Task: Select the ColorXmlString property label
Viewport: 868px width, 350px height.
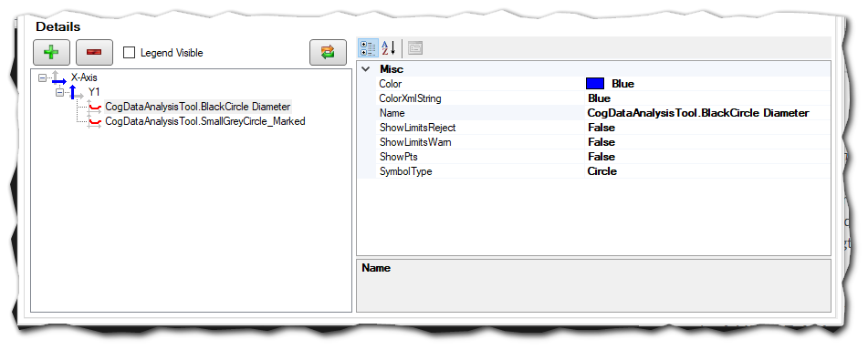Action: click(x=410, y=98)
